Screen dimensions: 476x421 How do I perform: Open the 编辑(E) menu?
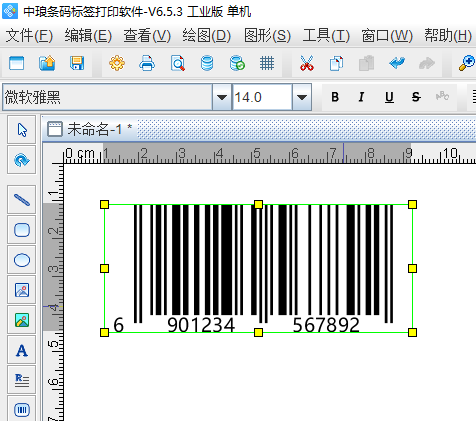[88, 36]
